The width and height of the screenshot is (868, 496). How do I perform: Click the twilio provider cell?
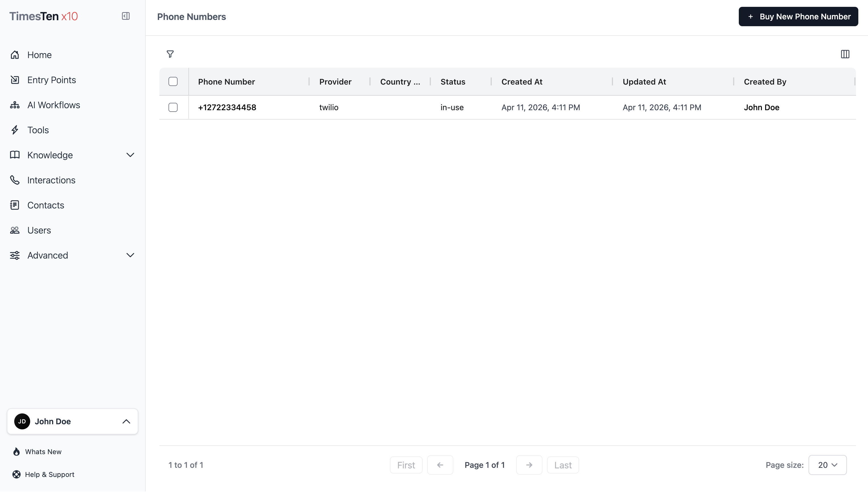coord(329,107)
